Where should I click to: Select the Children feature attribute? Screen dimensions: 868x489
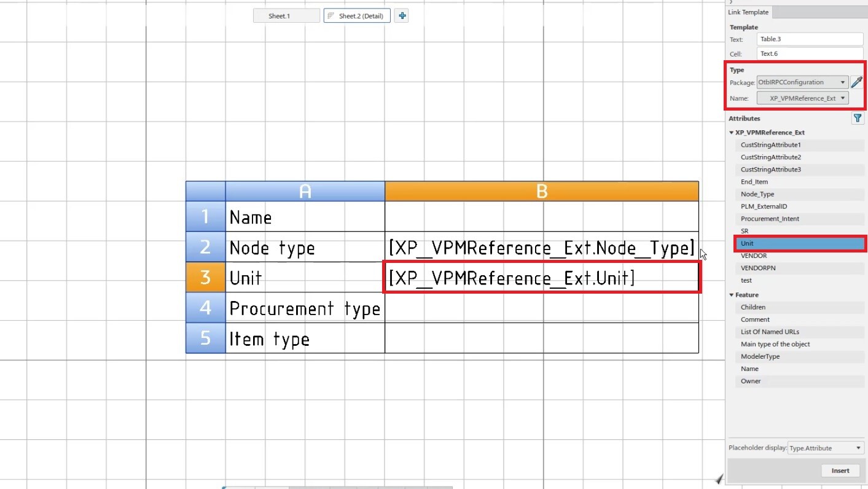point(799,307)
